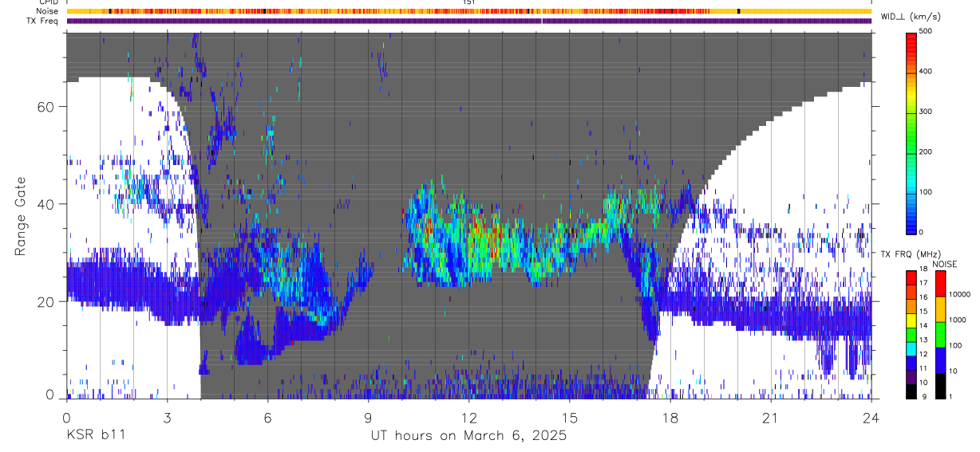Click the 'CPID' row label

point(49,2)
